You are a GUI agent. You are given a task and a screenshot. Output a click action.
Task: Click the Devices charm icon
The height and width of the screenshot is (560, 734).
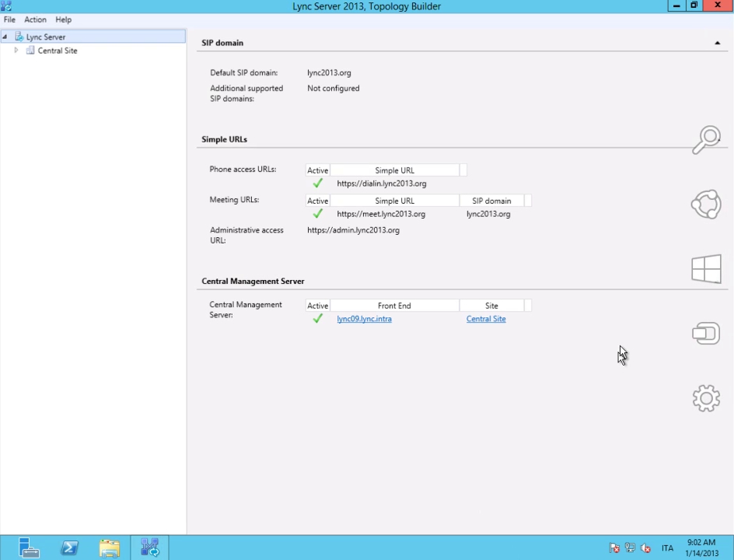[706, 334]
